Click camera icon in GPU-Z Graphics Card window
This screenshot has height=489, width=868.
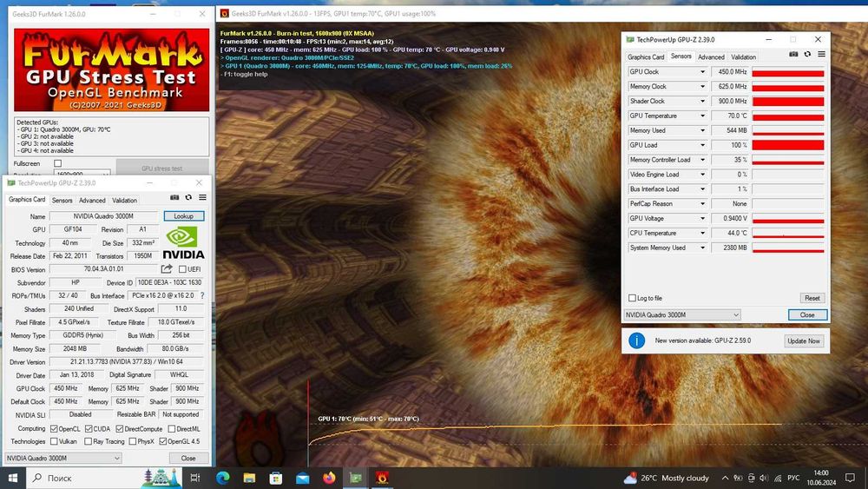point(174,197)
